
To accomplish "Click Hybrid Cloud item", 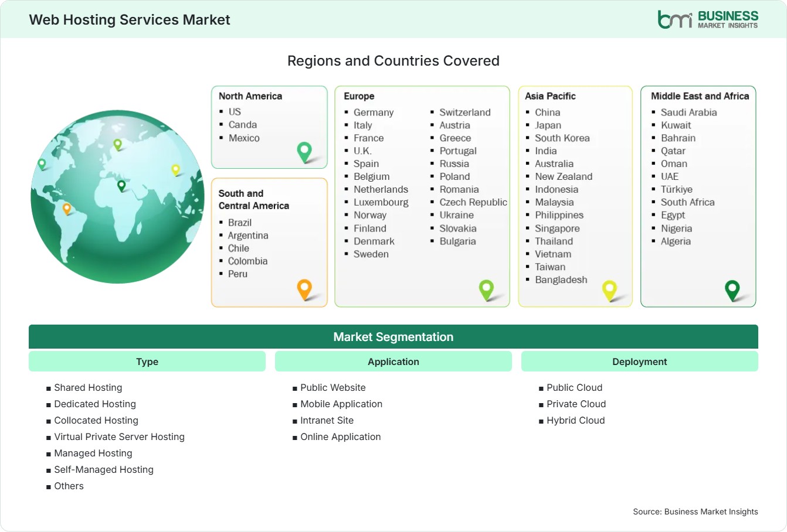I will (x=576, y=420).
